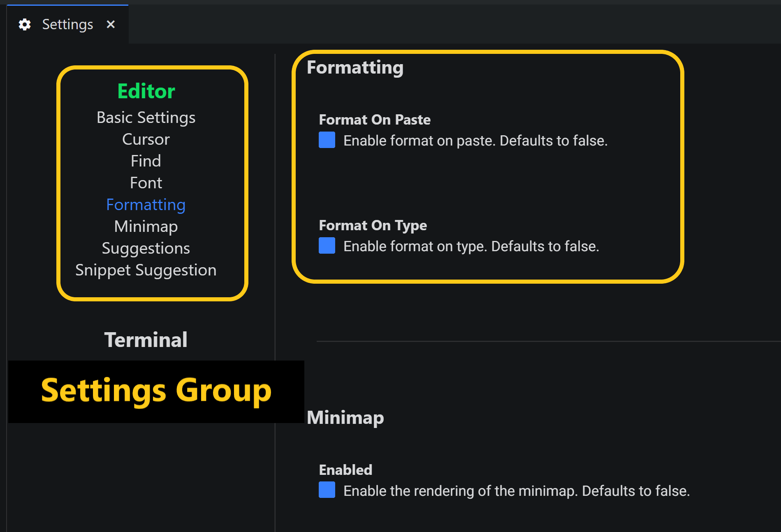Image resolution: width=781 pixels, height=532 pixels.
Task: Open the Suggestions settings section
Action: [146, 248]
